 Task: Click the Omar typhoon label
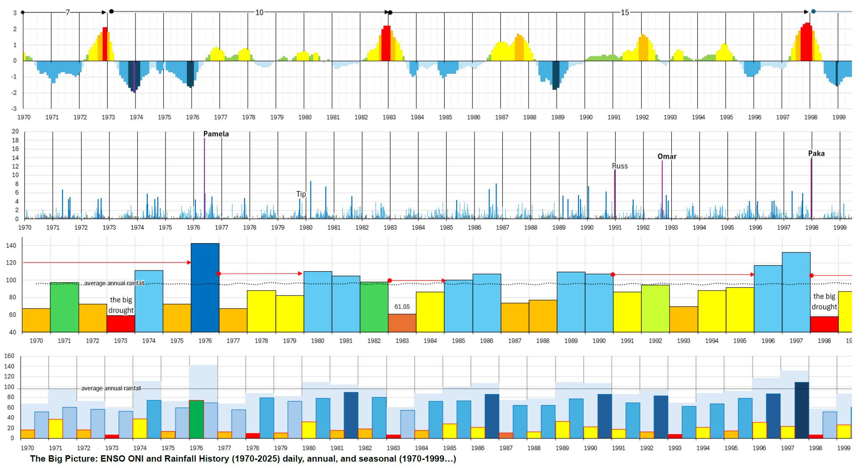click(667, 156)
